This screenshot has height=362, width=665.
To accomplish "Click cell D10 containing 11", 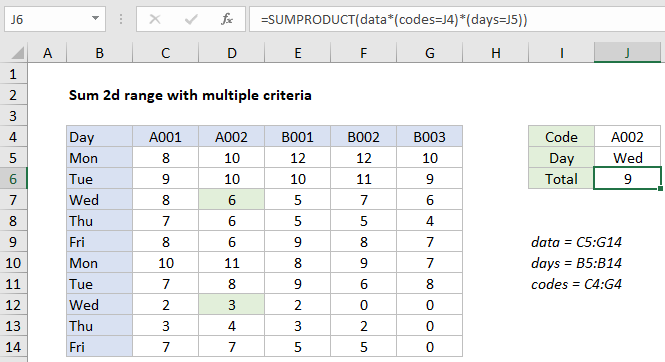I will click(x=232, y=263).
